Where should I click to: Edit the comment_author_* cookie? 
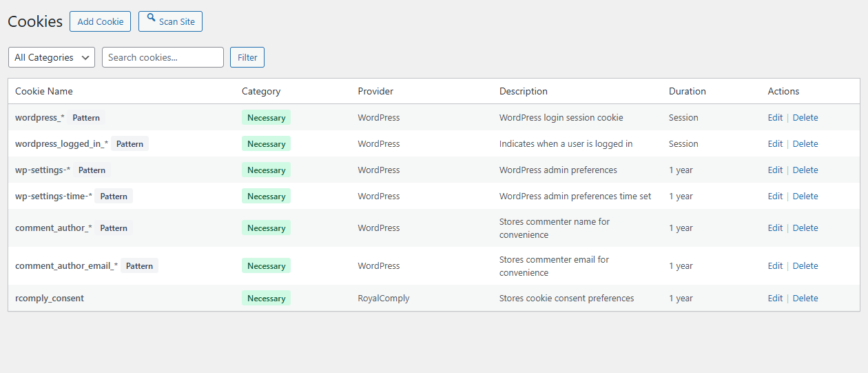(775, 228)
